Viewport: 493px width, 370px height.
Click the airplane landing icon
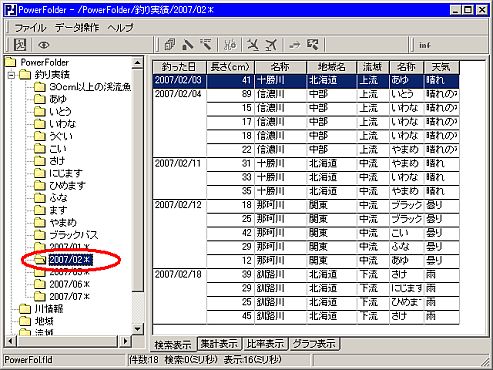tap(253, 44)
